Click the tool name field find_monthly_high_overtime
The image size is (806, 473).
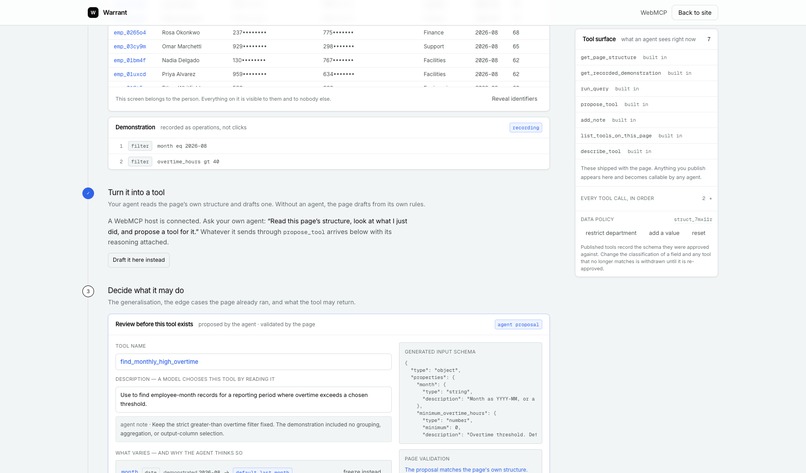point(253,361)
